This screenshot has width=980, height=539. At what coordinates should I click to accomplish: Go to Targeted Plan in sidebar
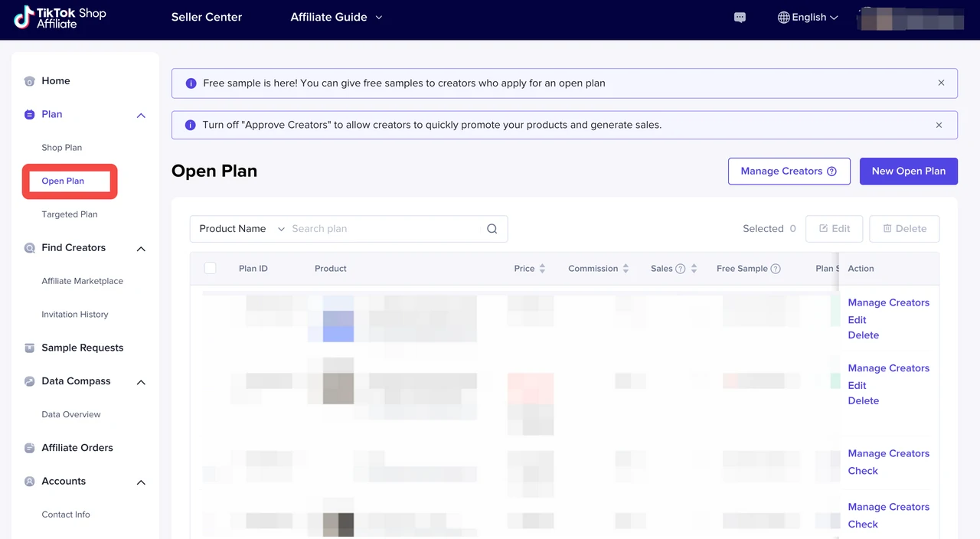coord(70,214)
